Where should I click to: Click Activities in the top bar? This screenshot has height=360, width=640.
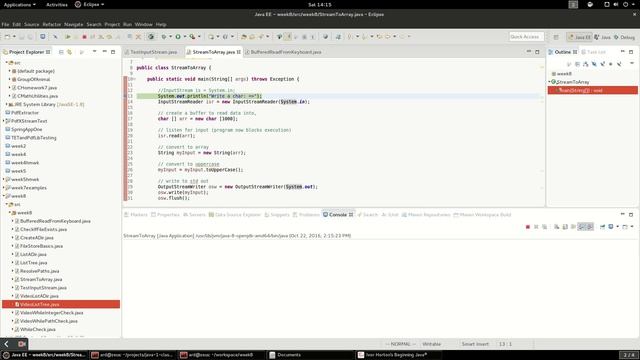click(x=57, y=4)
